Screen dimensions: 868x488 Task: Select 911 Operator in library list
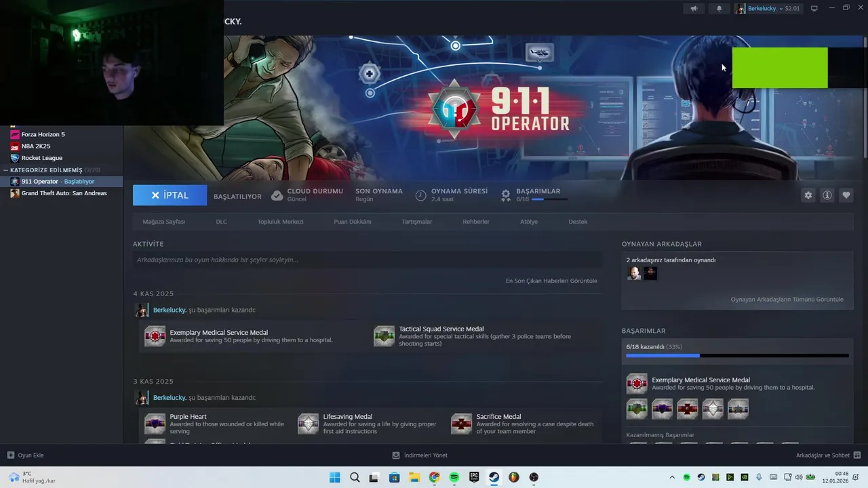tap(61, 182)
